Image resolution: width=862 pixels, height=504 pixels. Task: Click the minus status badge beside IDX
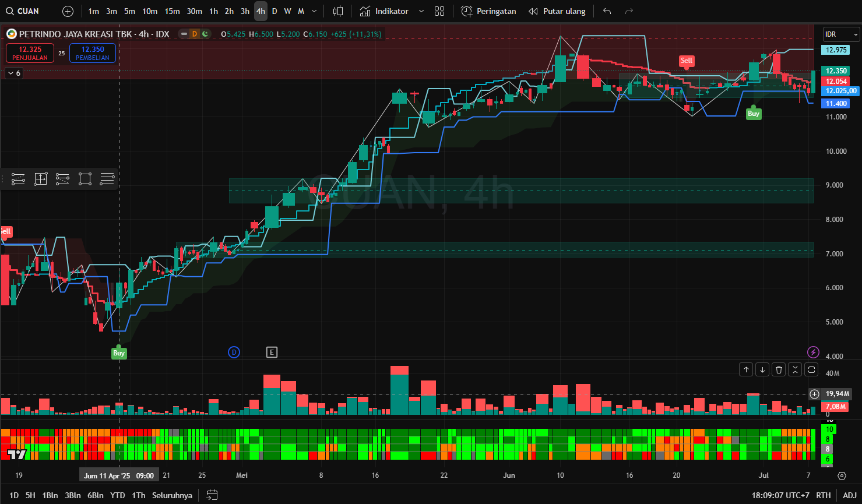click(184, 34)
